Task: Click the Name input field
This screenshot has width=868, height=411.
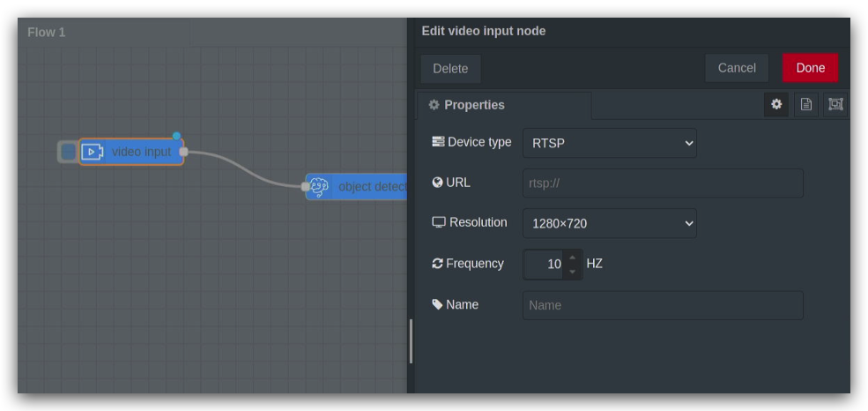Action: coord(663,305)
